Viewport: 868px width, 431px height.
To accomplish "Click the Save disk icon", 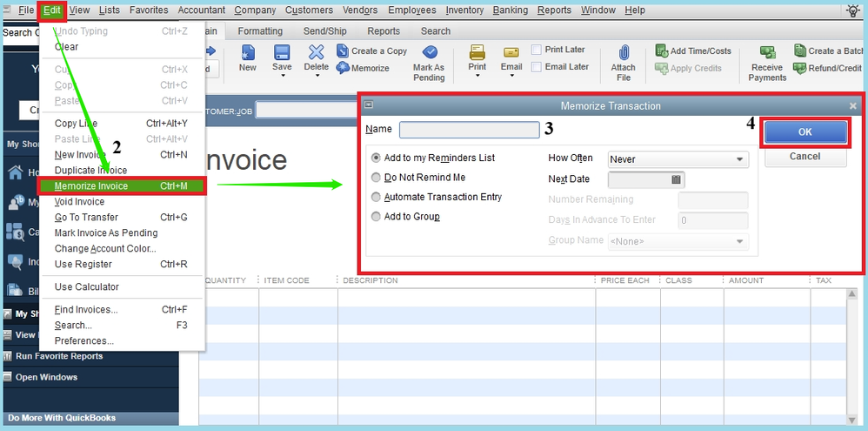I will click(282, 52).
